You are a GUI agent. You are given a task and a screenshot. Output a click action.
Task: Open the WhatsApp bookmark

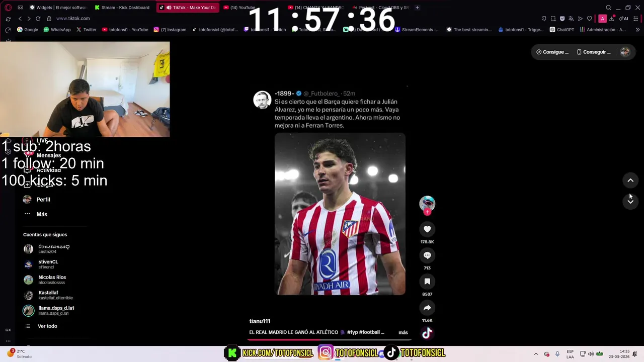click(57, 30)
